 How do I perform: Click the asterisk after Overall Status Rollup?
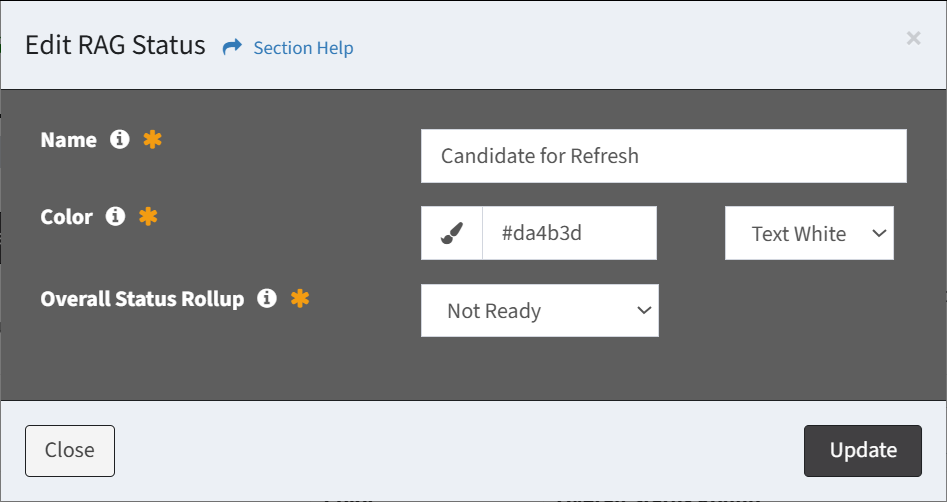300,298
